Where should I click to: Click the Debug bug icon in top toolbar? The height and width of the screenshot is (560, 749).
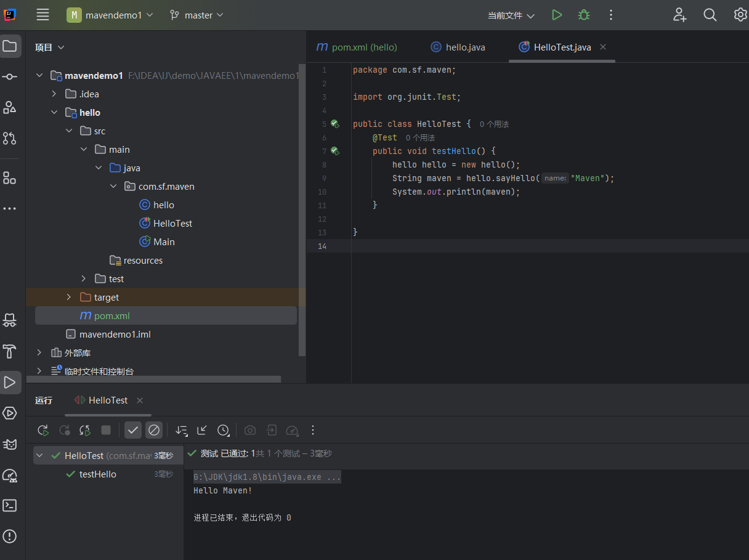(583, 15)
